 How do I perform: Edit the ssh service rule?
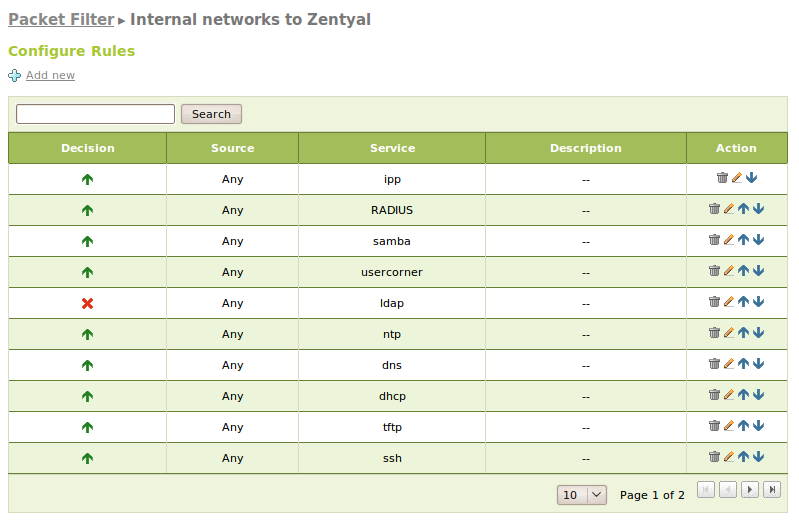[x=729, y=457]
